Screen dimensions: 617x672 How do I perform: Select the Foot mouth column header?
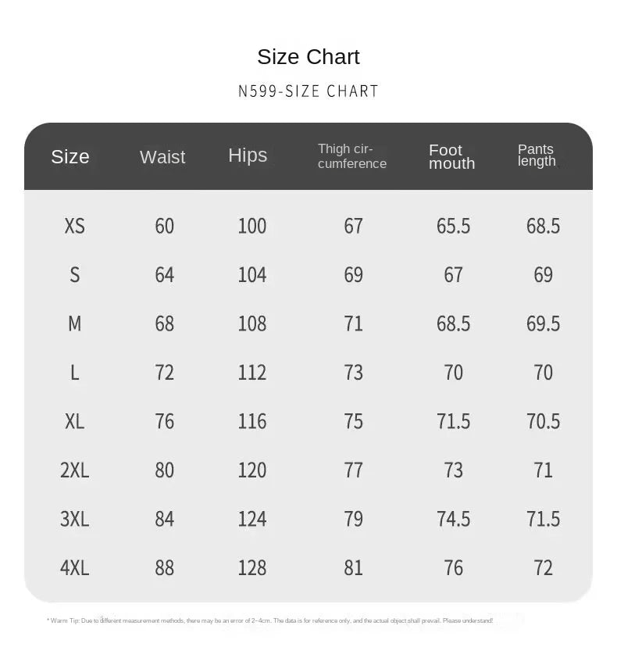click(x=451, y=156)
